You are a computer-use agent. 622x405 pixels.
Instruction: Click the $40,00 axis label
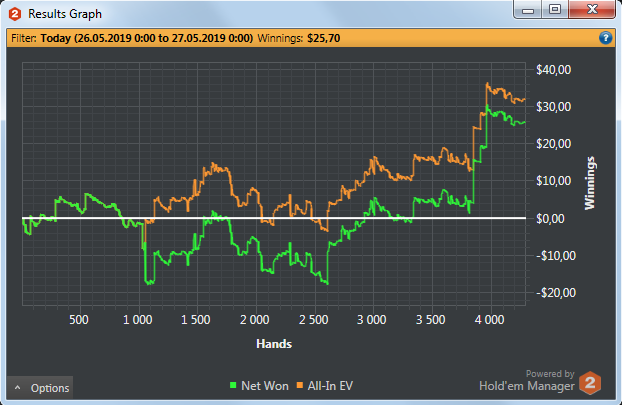tap(553, 70)
